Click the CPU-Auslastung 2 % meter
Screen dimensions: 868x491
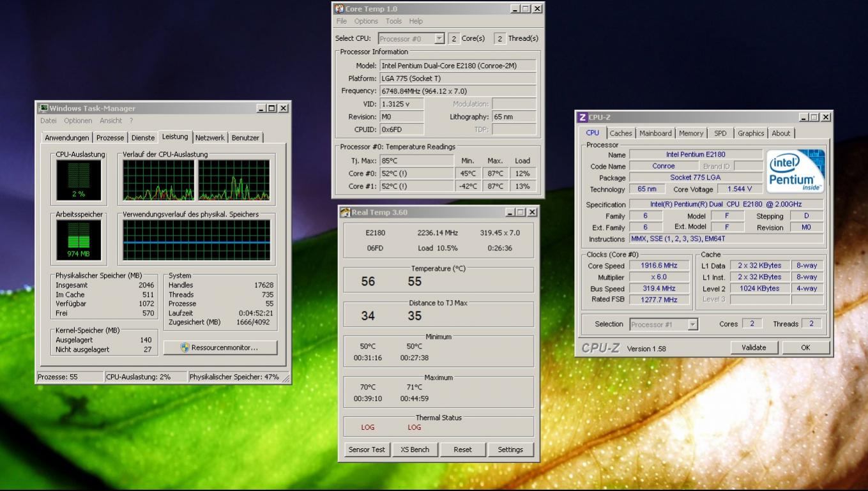(79, 179)
